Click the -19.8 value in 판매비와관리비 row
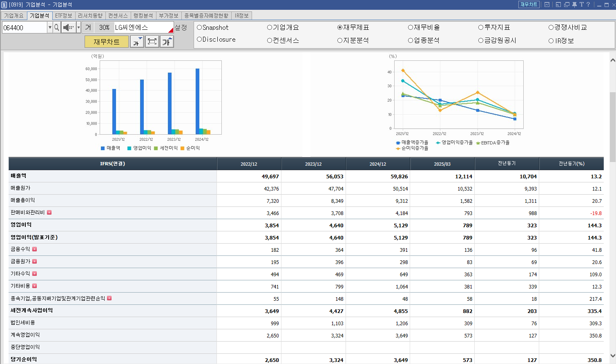 coord(596,213)
